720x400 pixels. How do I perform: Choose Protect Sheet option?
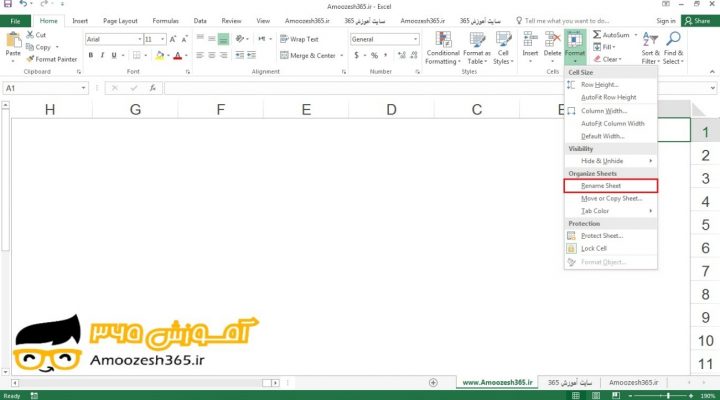coord(611,236)
